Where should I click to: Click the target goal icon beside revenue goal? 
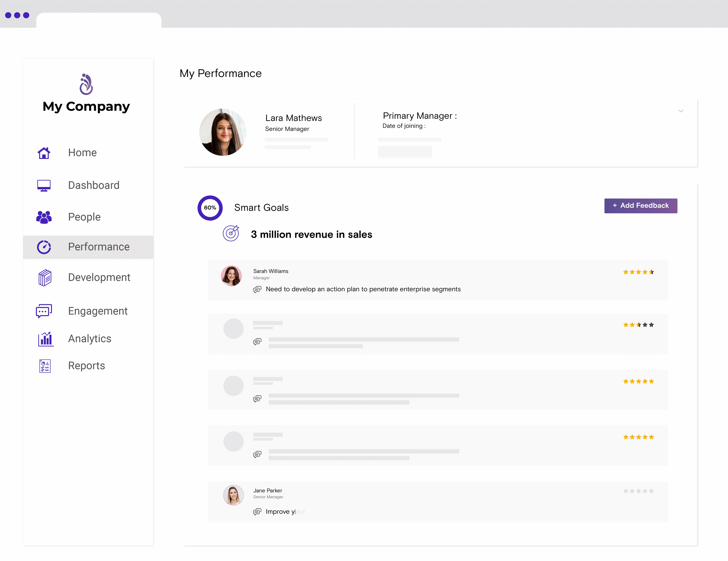tap(231, 233)
